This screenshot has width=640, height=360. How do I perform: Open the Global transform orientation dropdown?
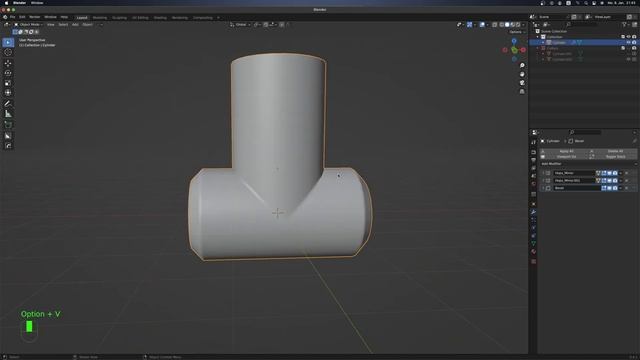pos(240,24)
